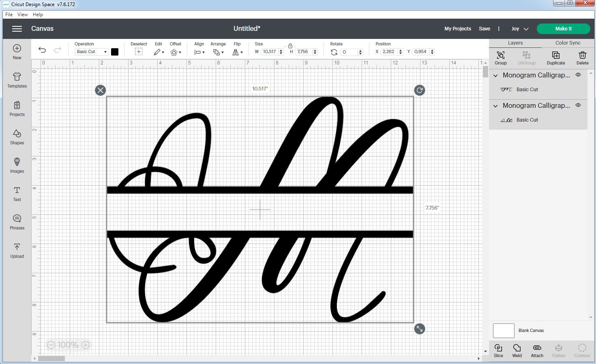The height and width of the screenshot is (364, 596).
Task: Open the Offset dropdown arrow
Action: click(179, 53)
